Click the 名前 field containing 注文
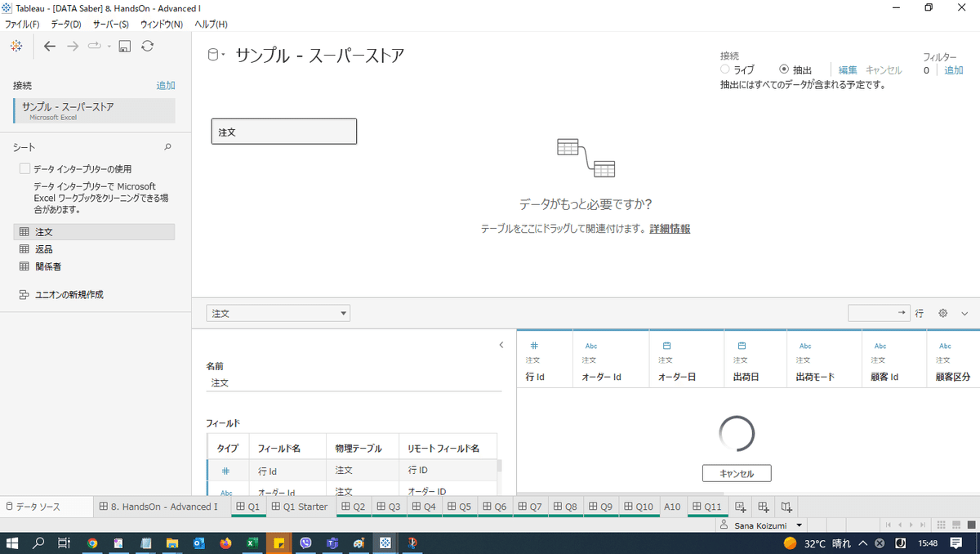980x554 pixels. click(354, 382)
